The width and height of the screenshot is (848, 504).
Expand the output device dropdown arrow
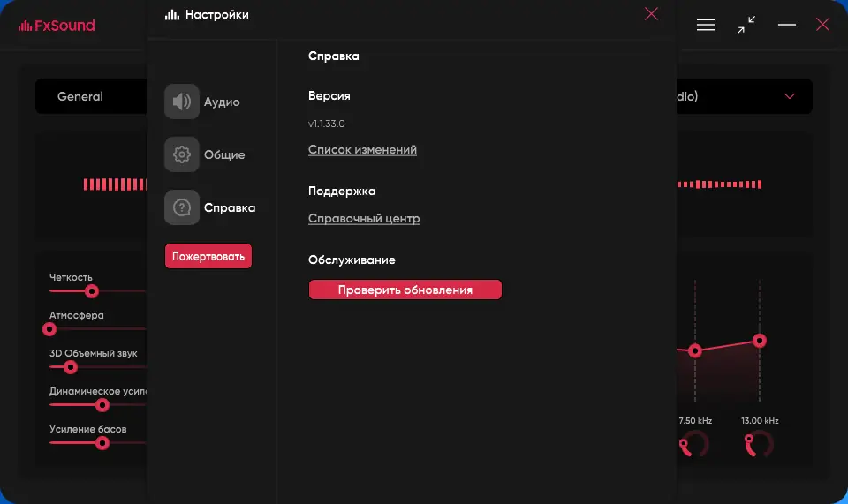pyautogui.click(x=790, y=96)
